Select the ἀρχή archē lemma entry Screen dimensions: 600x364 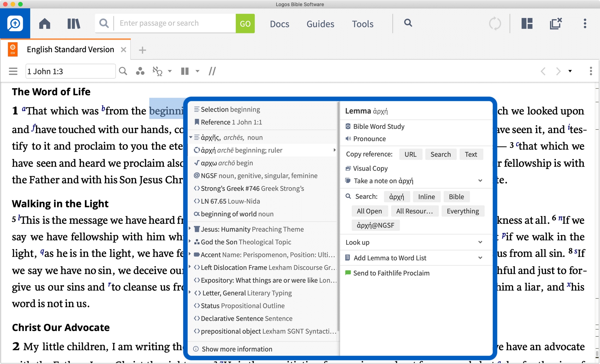pos(262,150)
